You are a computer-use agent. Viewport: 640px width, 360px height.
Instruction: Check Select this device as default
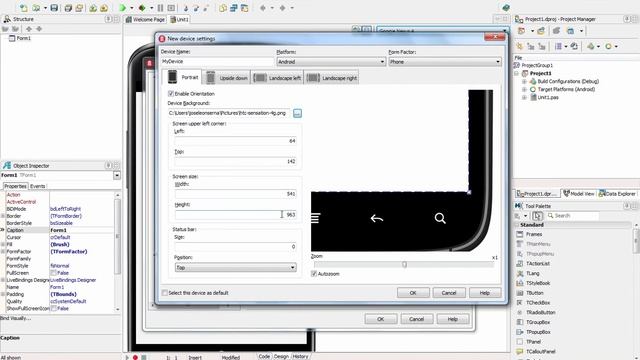[x=165, y=293]
